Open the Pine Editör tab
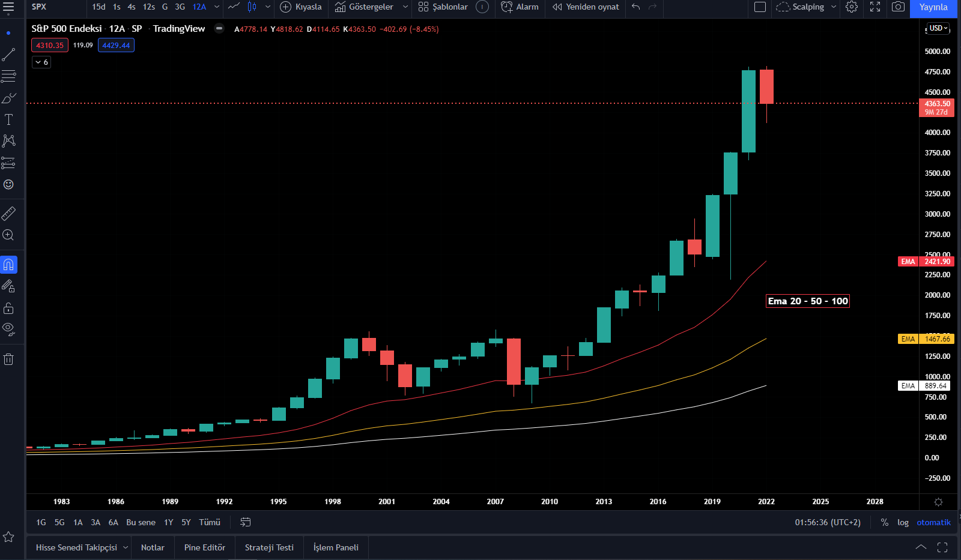Image resolution: width=961 pixels, height=560 pixels. coord(204,547)
